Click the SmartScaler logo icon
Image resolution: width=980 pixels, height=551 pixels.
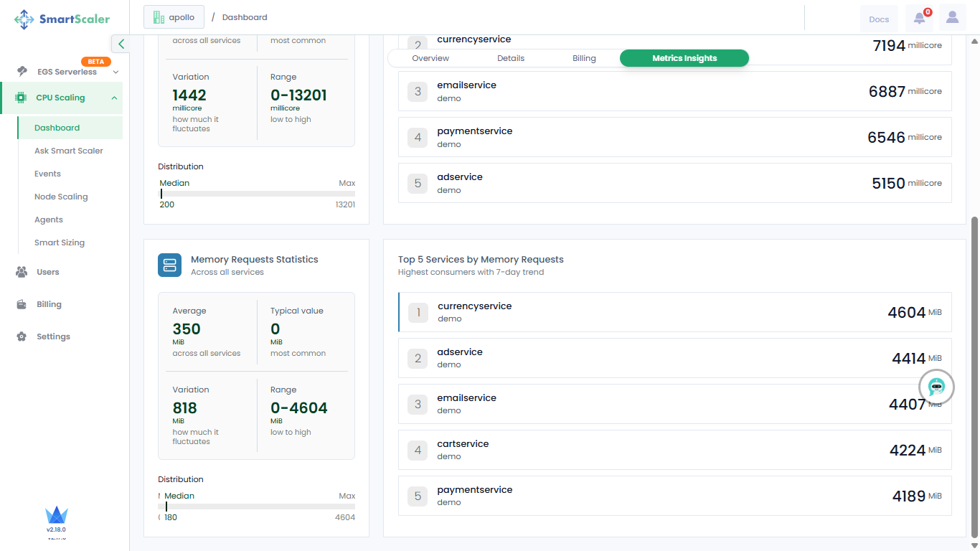pyautogui.click(x=24, y=19)
